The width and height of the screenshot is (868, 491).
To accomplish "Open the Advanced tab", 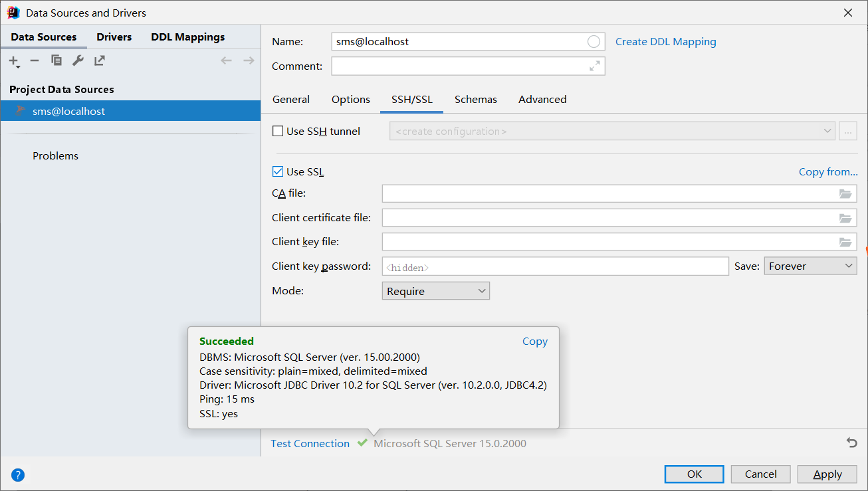I will tap(542, 100).
